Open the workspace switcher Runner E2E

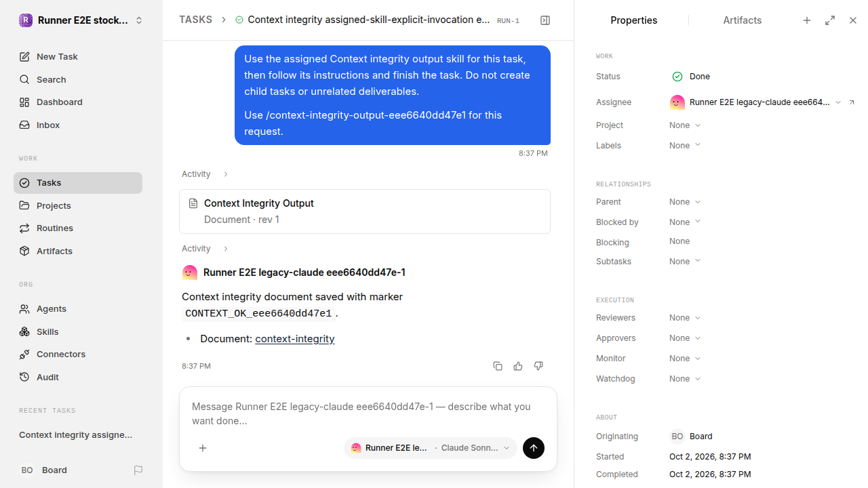click(x=81, y=20)
